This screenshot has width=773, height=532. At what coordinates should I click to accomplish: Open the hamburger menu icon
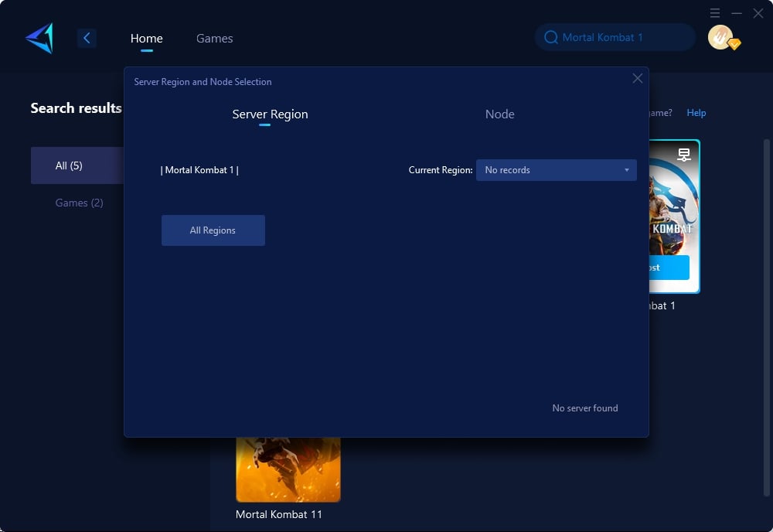point(715,13)
